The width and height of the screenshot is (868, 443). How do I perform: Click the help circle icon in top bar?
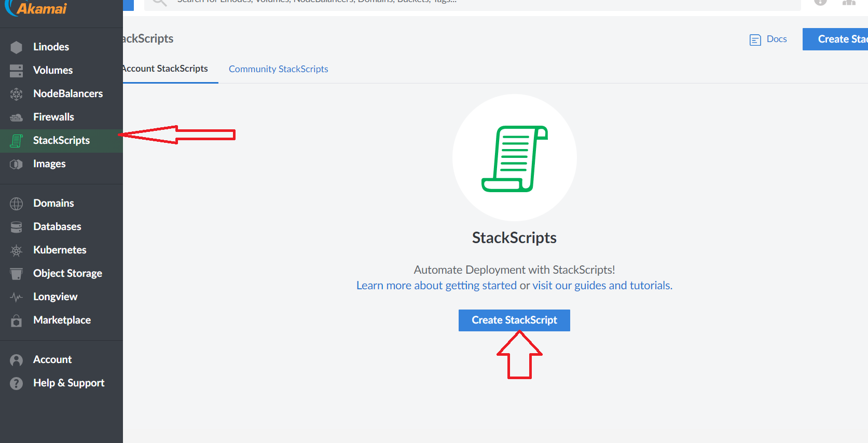click(820, 2)
